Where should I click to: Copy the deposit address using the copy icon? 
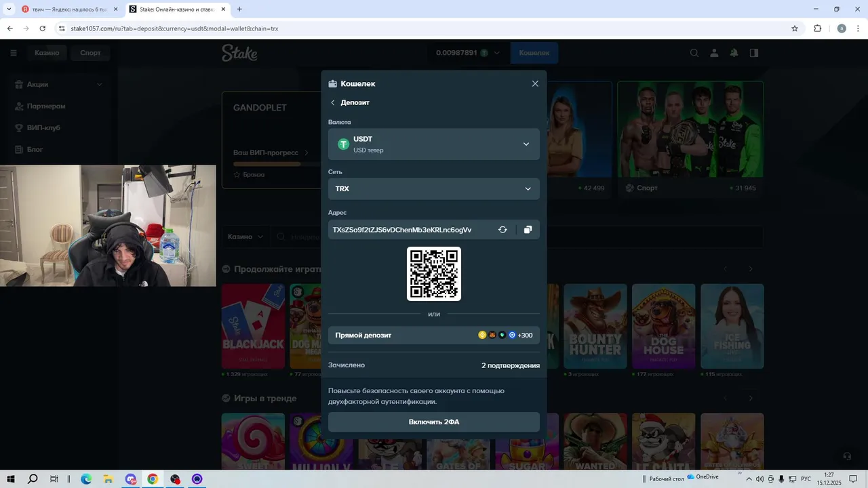pyautogui.click(x=528, y=230)
